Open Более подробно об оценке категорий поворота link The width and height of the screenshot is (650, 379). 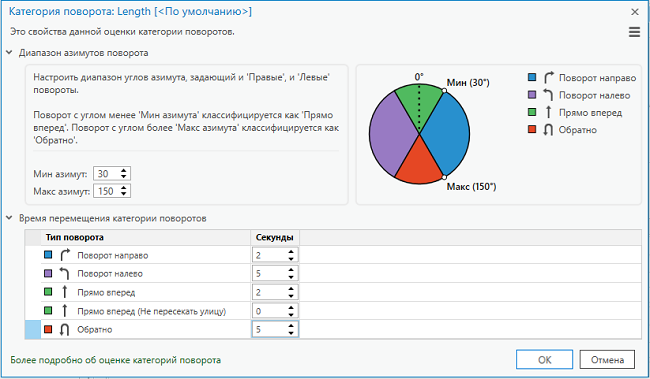point(116,360)
